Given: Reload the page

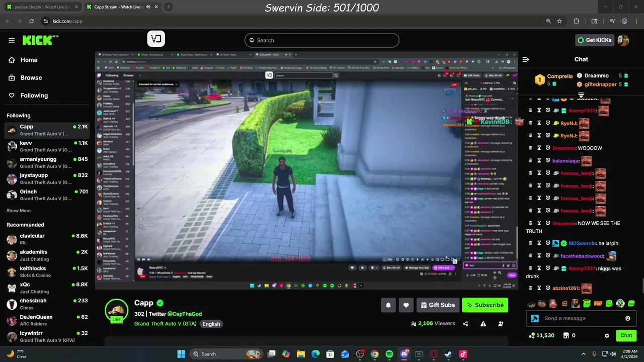Looking at the screenshot, I should click(31, 21).
